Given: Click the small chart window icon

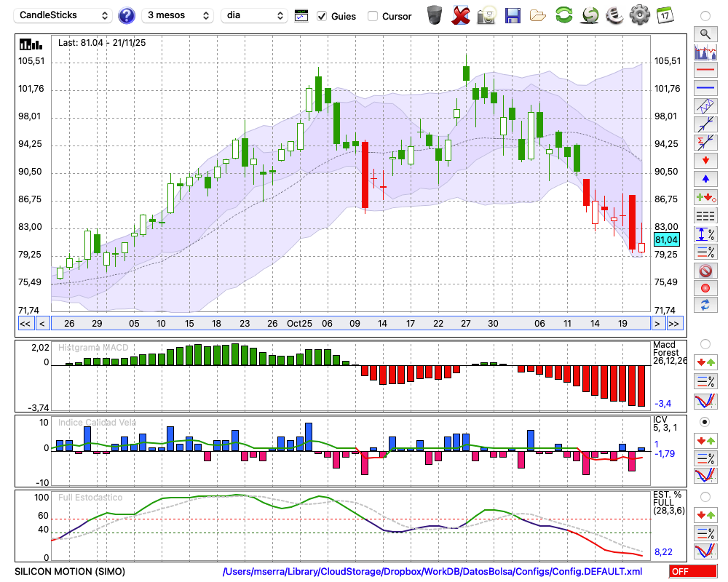Looking at the screenshot, I should [x=301, y=16].
